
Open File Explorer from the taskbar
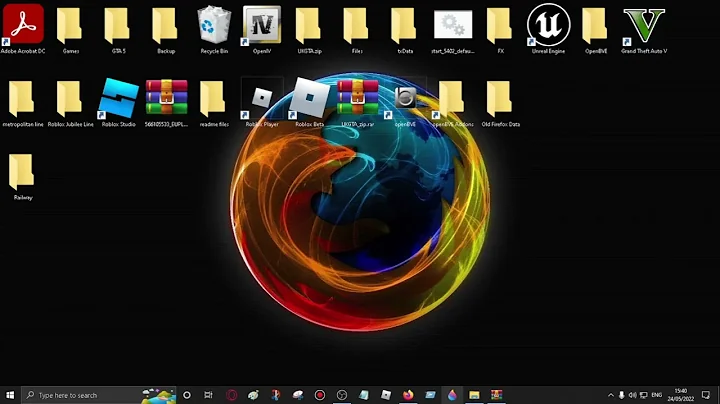pos(474,395)
